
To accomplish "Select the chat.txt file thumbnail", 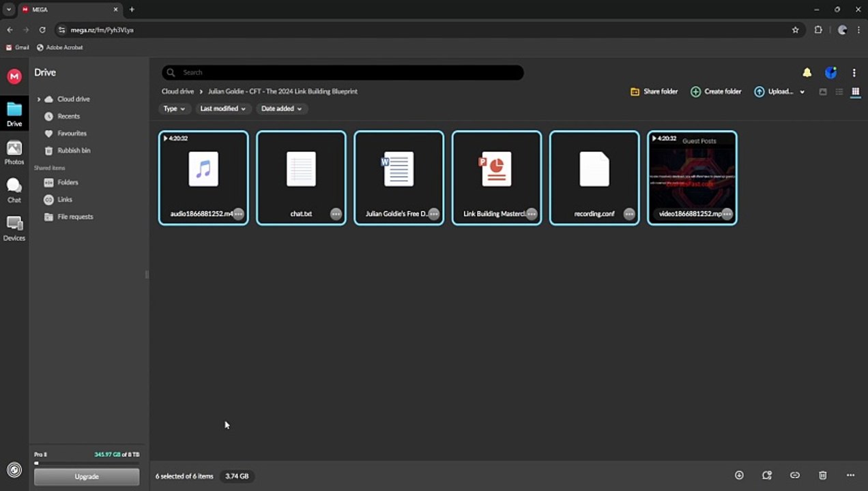I will [x=301, y=177].
